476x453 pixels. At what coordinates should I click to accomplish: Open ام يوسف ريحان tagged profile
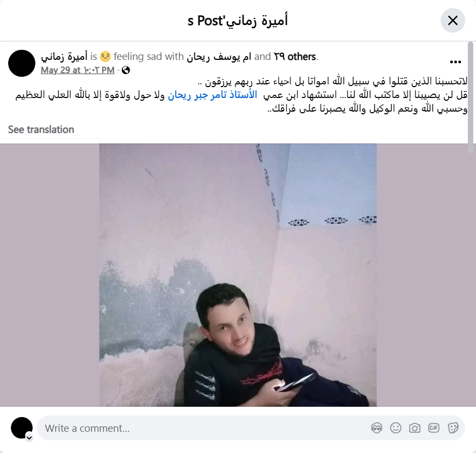pyautogui.click(x=219, y=57)
